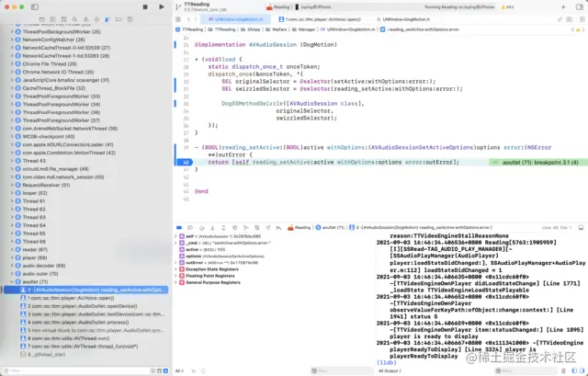The image size is (588, 376).
Task: Switch to the UIWindow+DogMotion.h tab
Action: pyautogui.click(x=404, y=19)
